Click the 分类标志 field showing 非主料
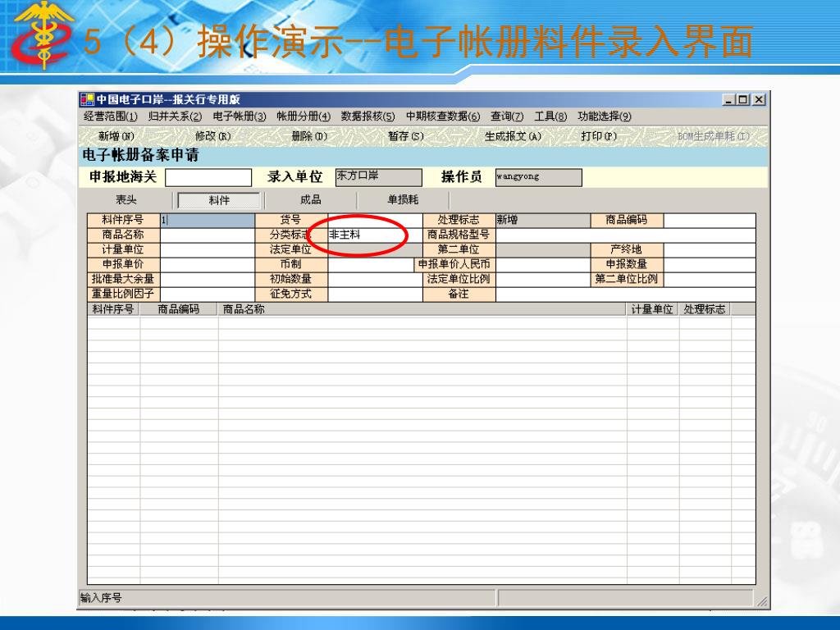The height and width of the screenshot is (630, 840). 375,235
